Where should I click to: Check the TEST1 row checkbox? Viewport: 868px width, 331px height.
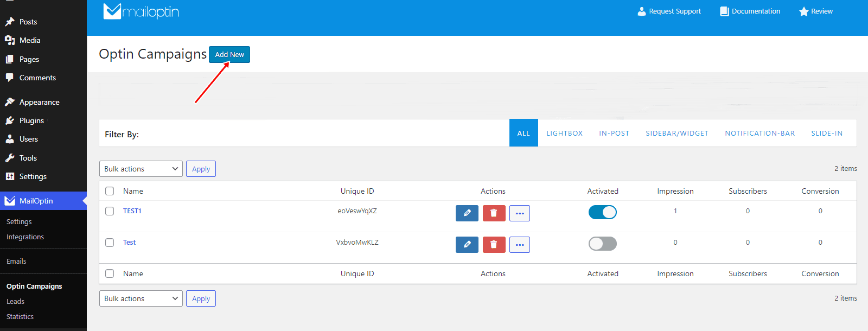[x=110, y=211]
